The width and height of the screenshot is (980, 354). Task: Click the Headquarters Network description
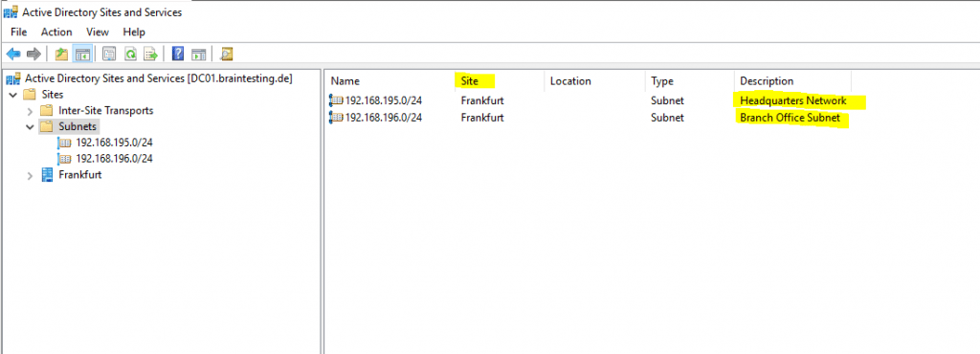pos(793,100)
